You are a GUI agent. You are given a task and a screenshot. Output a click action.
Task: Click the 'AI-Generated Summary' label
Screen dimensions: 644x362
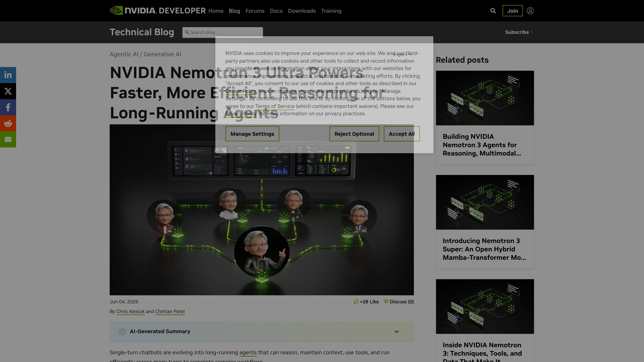pos(160,331)
